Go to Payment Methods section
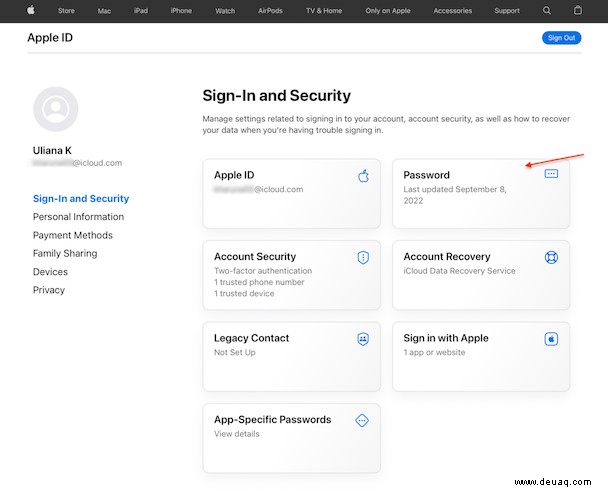Screen dimensions: 608x491 pos(73,235)
